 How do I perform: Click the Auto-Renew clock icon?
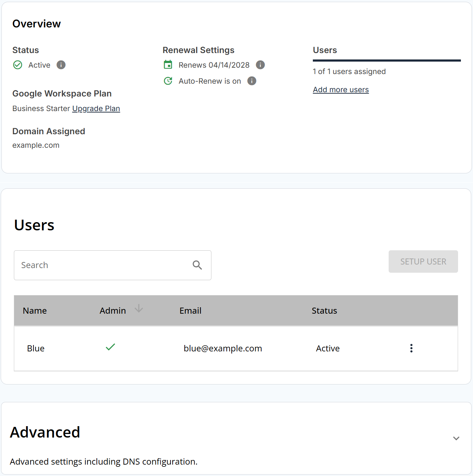click(x=168, y=81)
